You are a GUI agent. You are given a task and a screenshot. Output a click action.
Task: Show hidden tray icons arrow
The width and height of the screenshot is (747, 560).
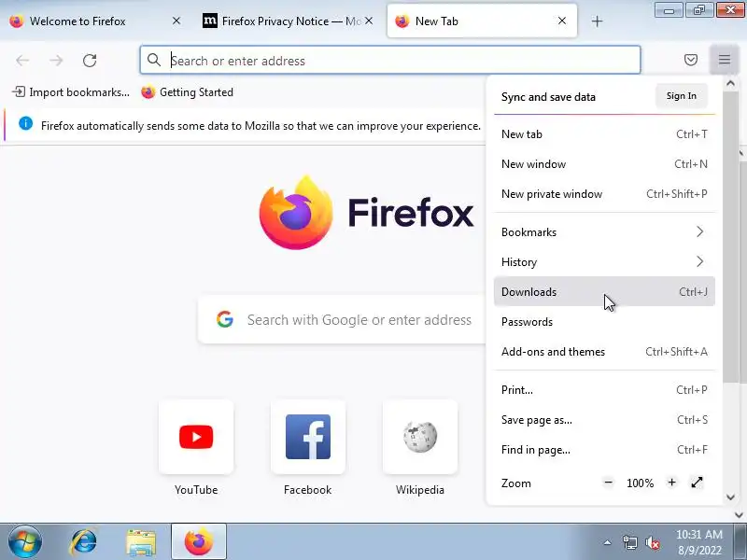click(608, 542)
